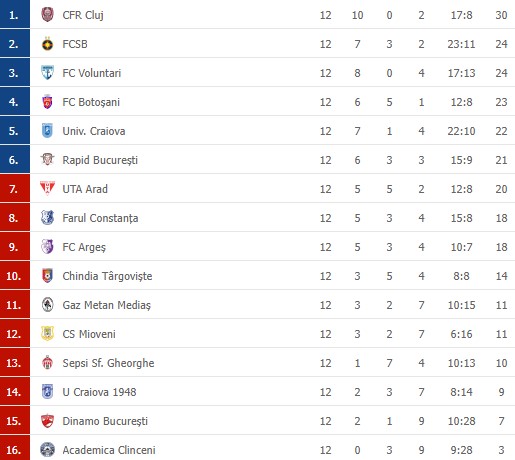Screen dimensions: 515x460
Task: Click the Academica Clinceni circular logo
Action: coord(47,450)
